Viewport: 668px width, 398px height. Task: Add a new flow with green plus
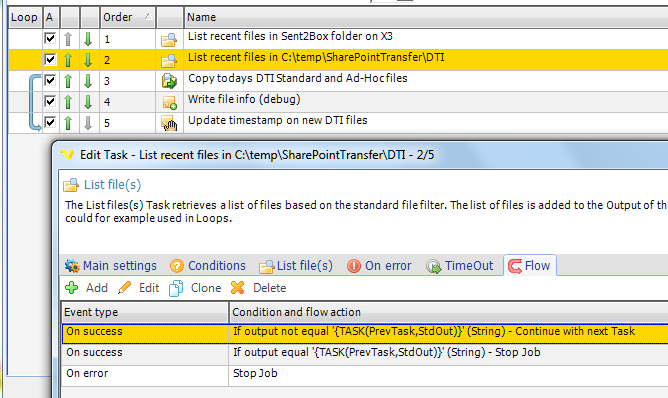[x=72, y=288]
